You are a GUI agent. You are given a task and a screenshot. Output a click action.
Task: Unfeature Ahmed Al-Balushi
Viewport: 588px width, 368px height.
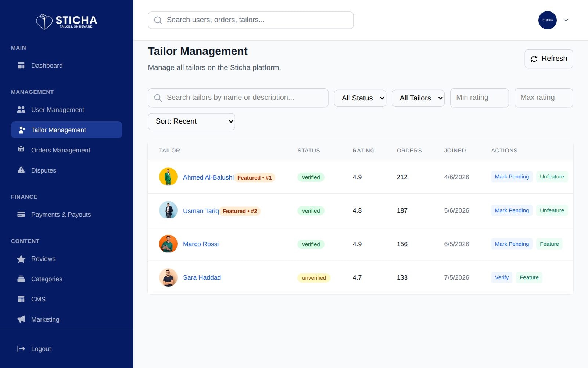click(x=552, y=177)
